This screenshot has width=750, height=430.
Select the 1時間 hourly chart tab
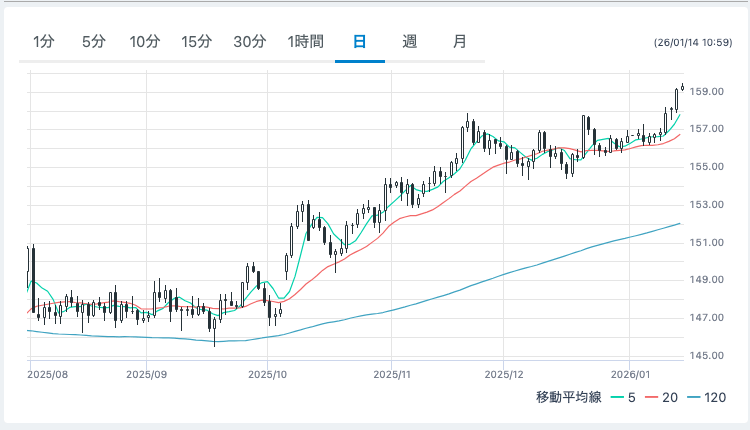point(305,42)
